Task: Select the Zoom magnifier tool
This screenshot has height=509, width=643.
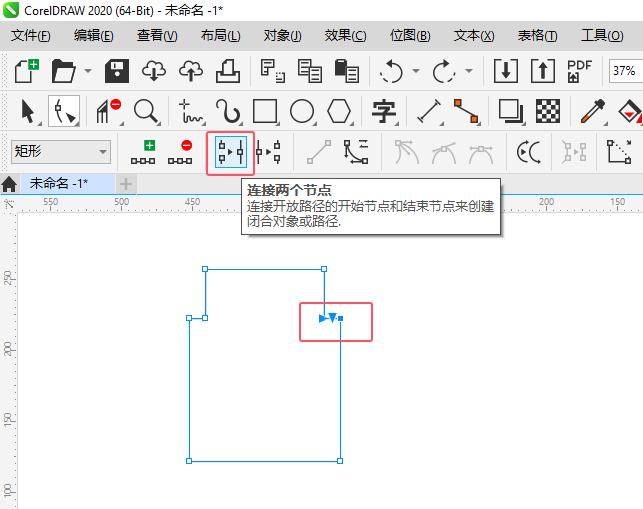Action: (146, 111)
